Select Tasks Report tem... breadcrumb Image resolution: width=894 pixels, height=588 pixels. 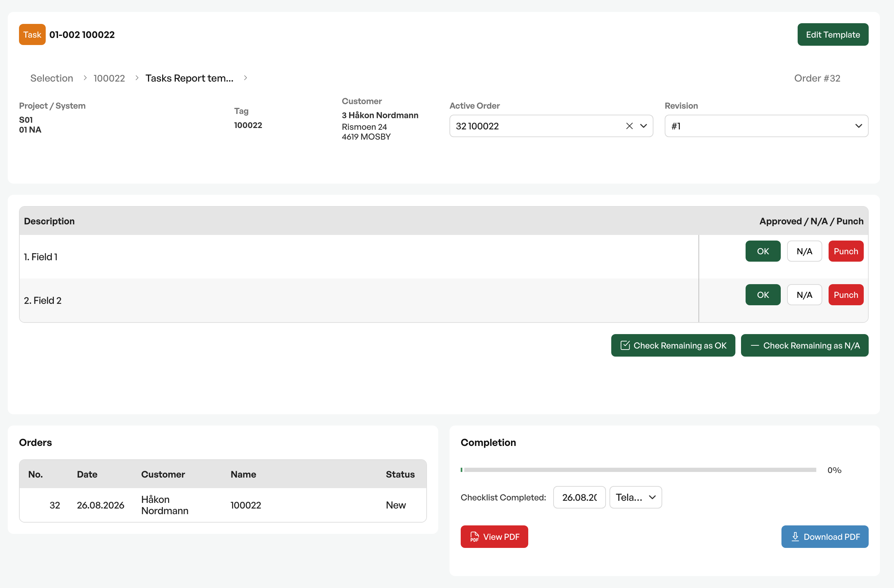point(189,78)
